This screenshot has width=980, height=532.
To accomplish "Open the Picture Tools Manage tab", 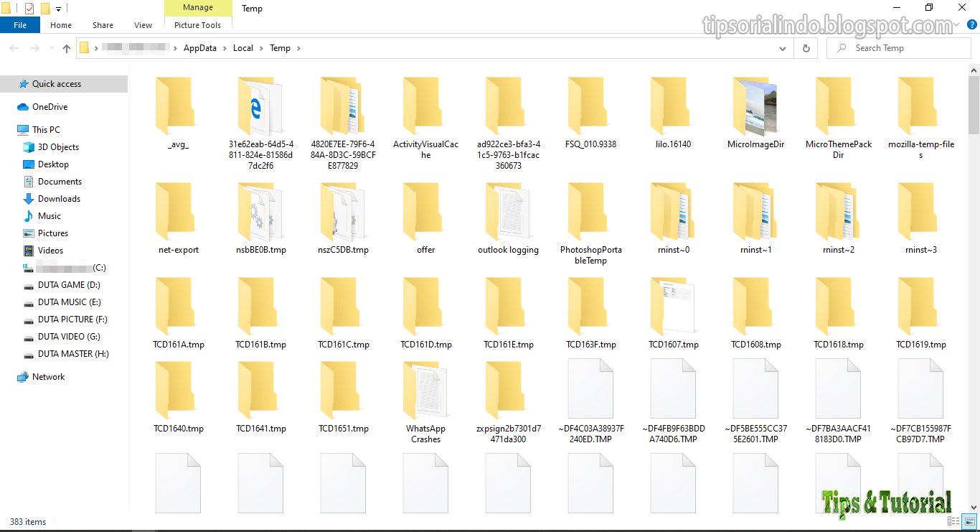I will [198, 8].
